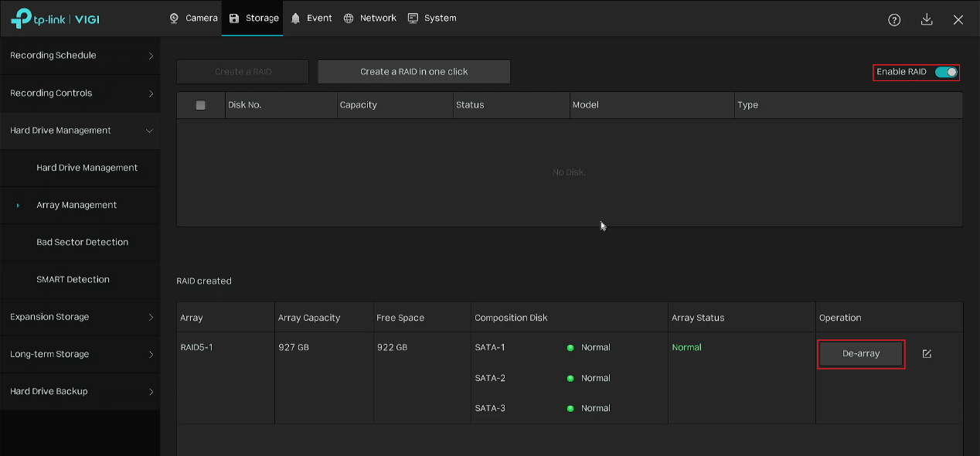Click Create a RAID in one click
The image size is (980, 456).
point(414,72)
